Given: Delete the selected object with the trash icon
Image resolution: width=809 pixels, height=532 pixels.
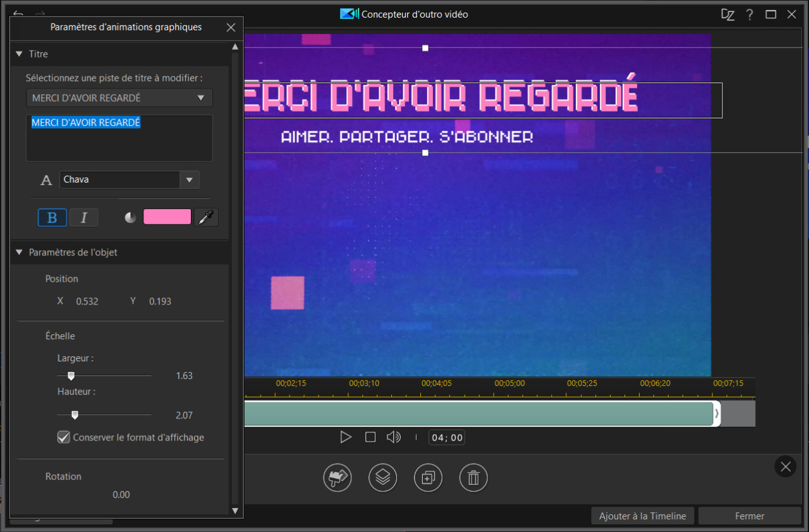Looking at the screenshot, I should (473, 478).
